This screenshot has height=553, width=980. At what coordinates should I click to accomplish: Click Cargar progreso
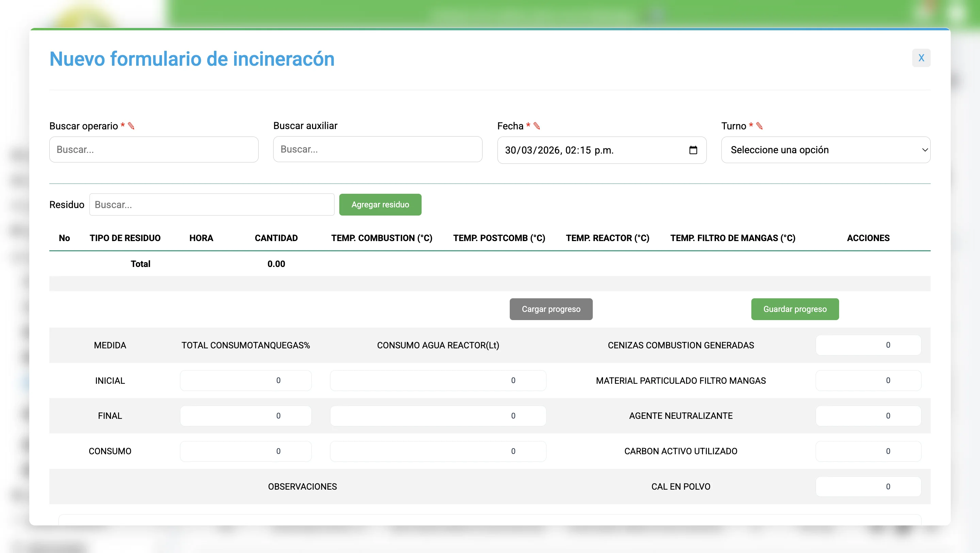(x=551, y=309)
